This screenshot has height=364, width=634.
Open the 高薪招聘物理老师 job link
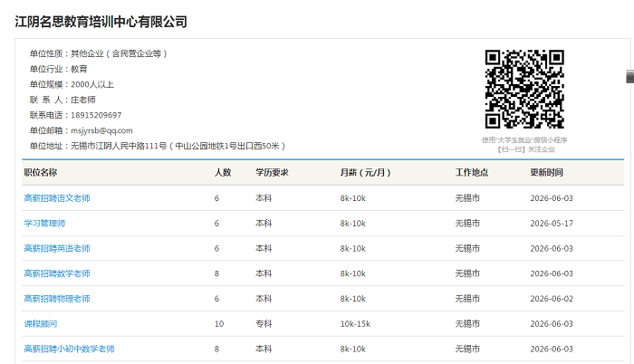click(57, 299)
